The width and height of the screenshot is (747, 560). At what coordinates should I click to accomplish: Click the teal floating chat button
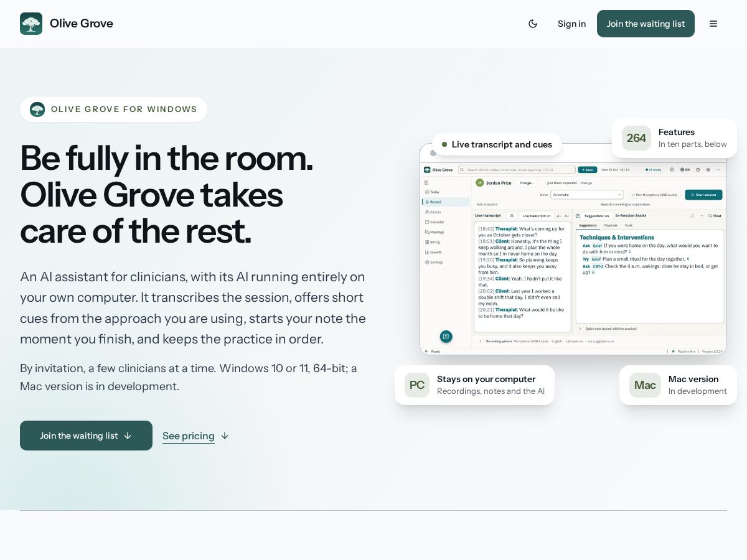[x=446, y=337]
